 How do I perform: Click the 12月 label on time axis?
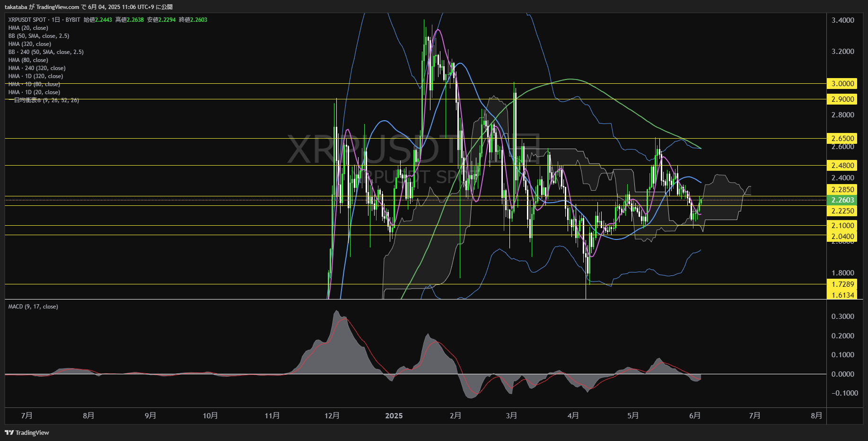click(332, 415)
